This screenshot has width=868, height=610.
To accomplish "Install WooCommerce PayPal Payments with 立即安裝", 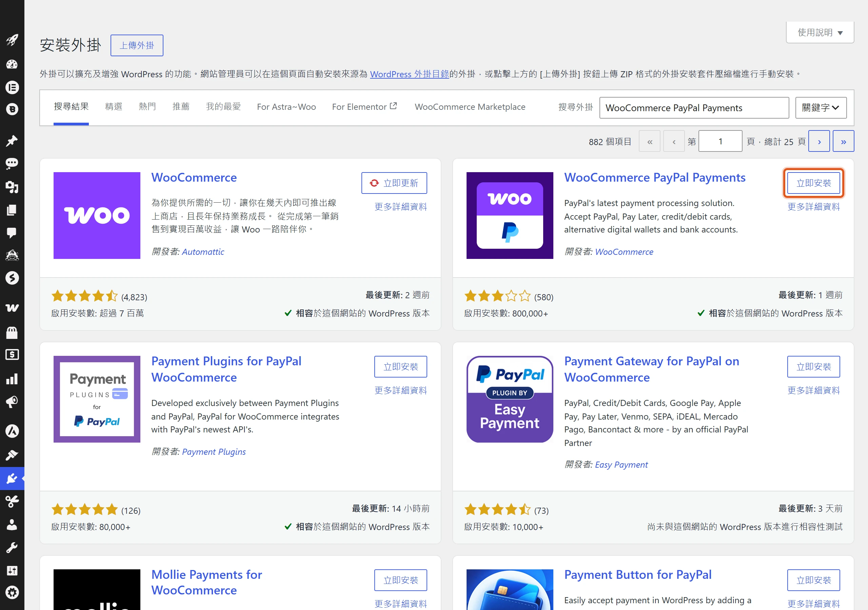I will 813,183.
